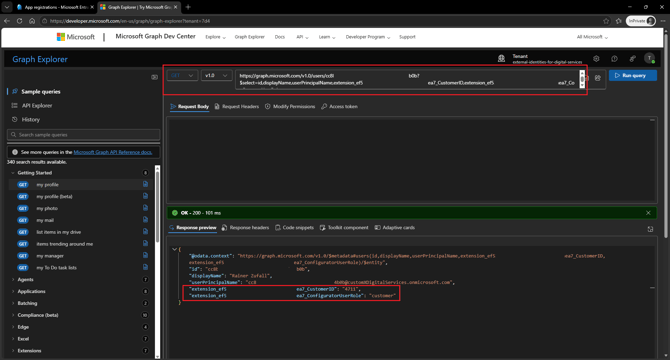
Task: Open Graph Explorer settings gear icon
Action: click(x=596, y=59)
